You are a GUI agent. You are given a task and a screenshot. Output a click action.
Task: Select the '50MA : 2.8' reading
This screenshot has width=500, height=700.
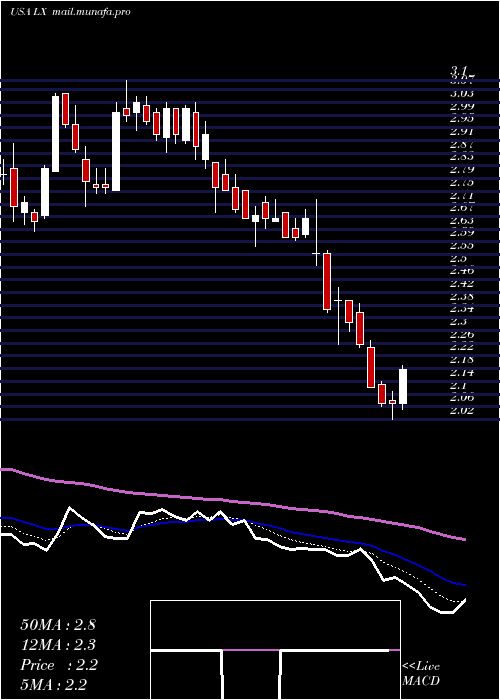tap(58, 625)
